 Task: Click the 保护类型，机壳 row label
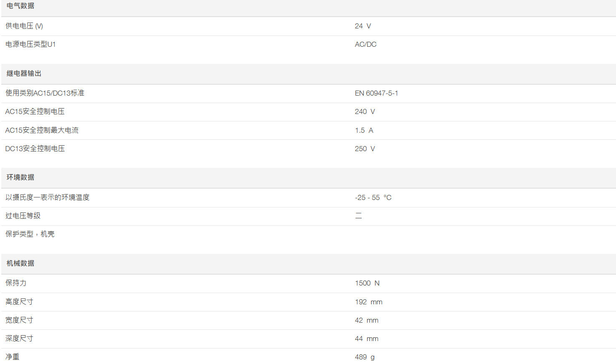click(x=30, y=234)
